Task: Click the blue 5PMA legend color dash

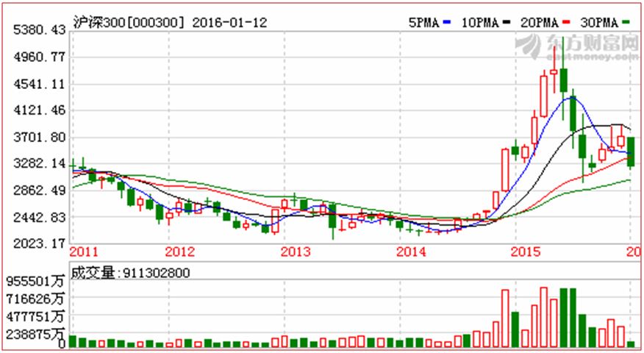Action: [447, 22]
